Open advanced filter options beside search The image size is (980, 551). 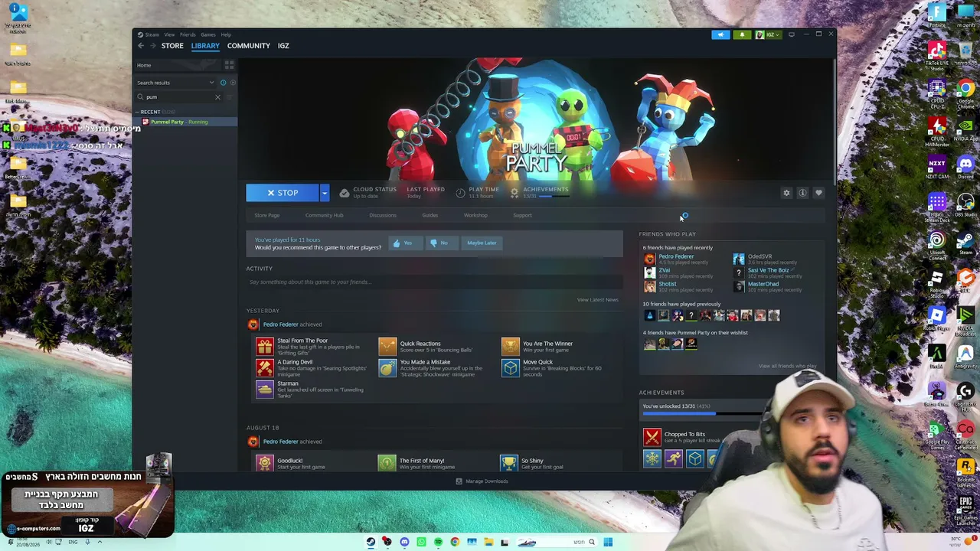click(x=229, y=97)
